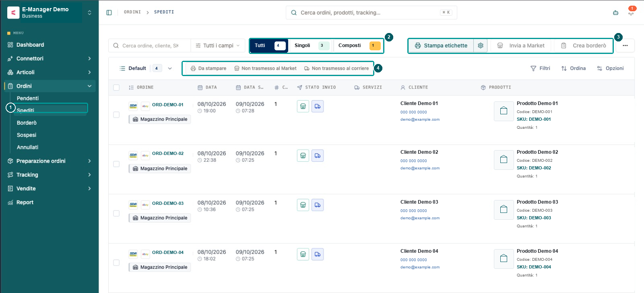Screen dimensions: 644x293
Task: Open the Tutti i campi dropdown
Action: (218, 45)
